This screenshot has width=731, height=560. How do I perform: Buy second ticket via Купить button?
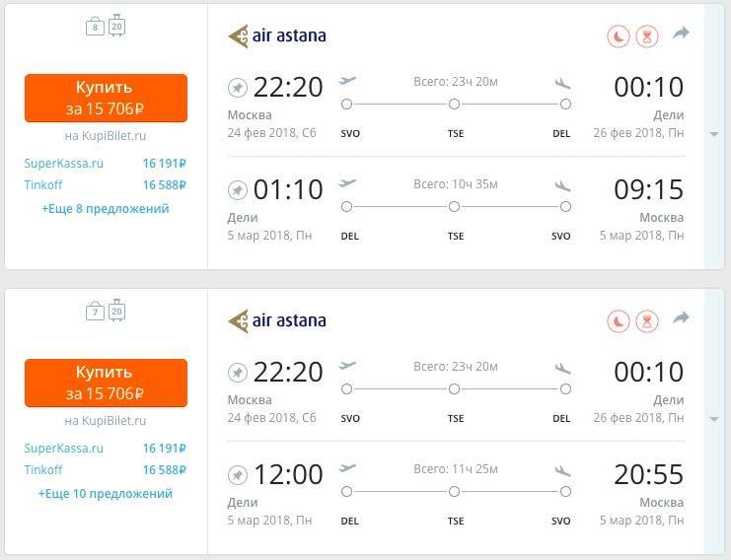coord(106,383)
